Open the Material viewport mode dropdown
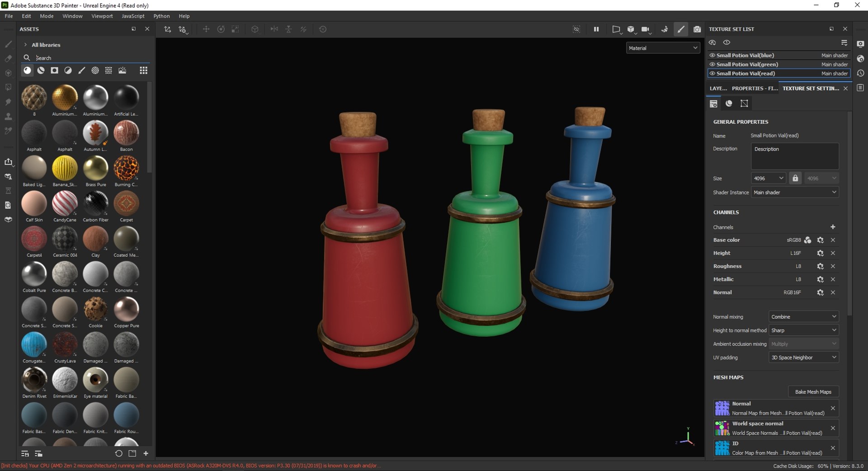 663,48
